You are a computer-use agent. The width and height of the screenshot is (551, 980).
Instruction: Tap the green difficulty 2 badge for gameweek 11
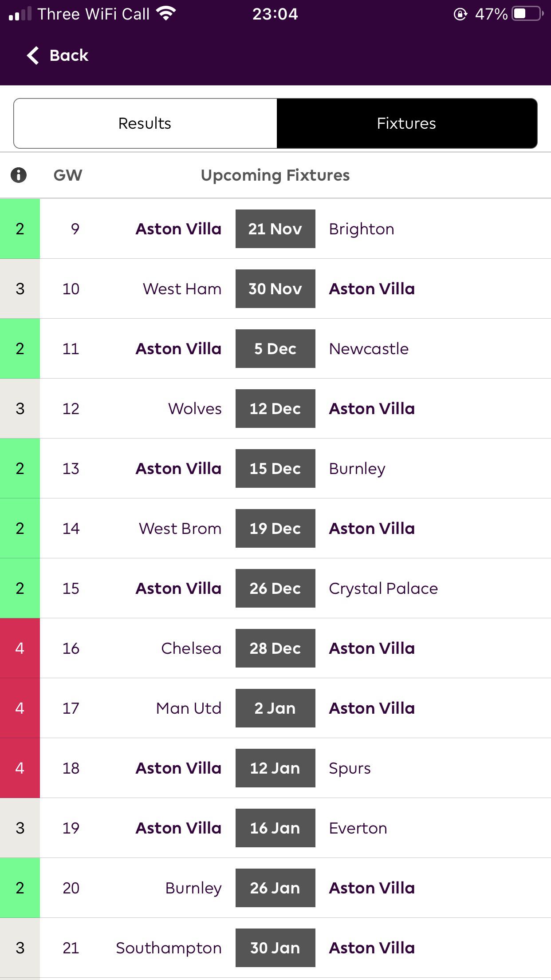tap(20, 348)
